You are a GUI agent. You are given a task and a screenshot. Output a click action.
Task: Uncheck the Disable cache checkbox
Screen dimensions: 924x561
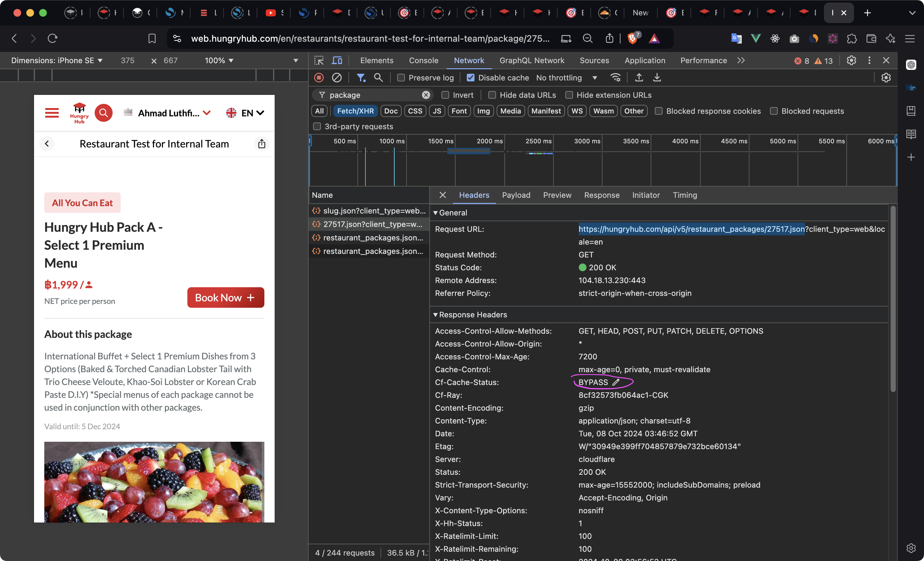coord(471,78)
